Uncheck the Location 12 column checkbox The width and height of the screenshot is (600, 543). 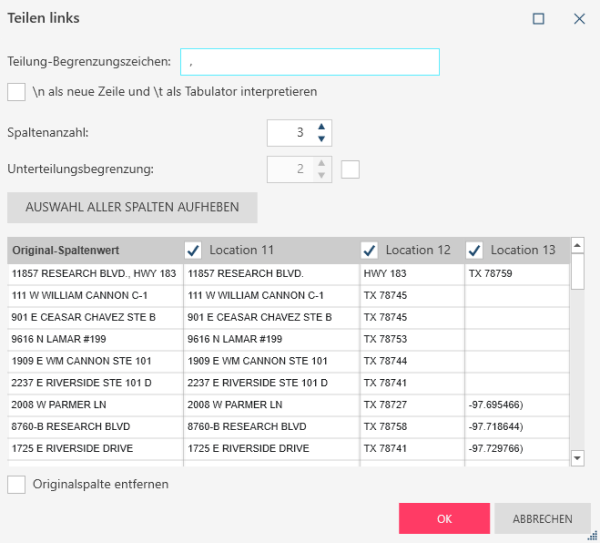click(369, 250)
